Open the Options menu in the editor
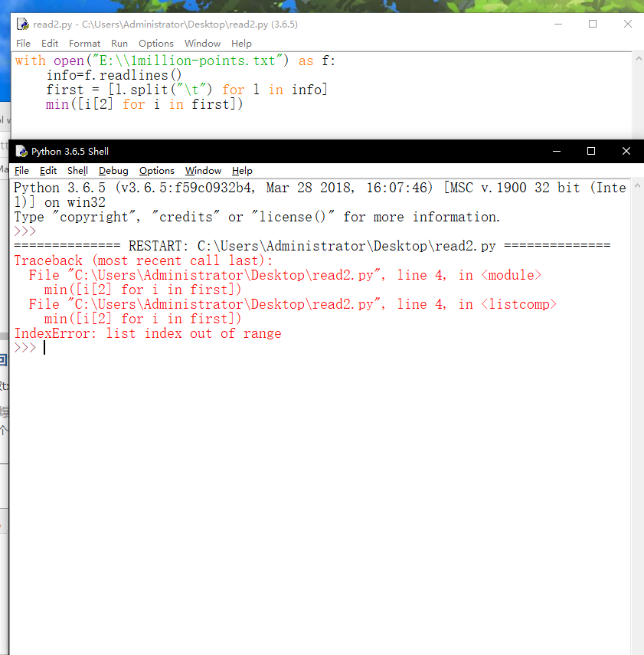This screenshot has width=644, height=655. click(155, 43)
